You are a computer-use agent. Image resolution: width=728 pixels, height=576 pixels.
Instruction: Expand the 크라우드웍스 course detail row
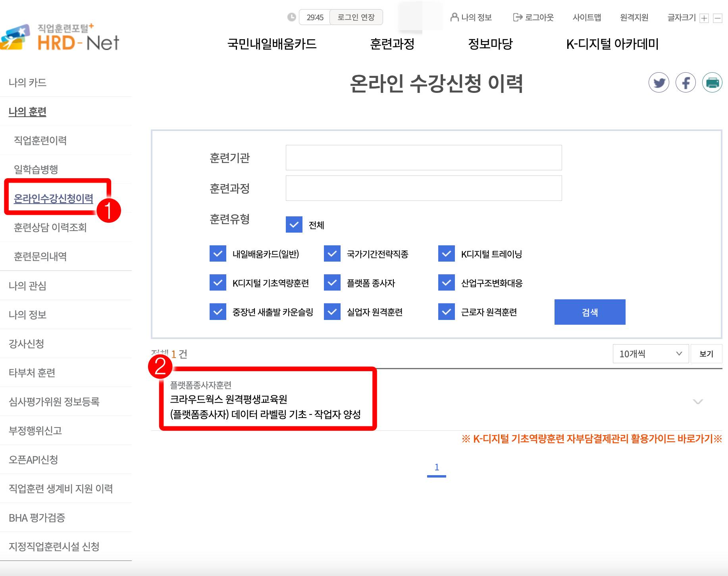[697, 402]
